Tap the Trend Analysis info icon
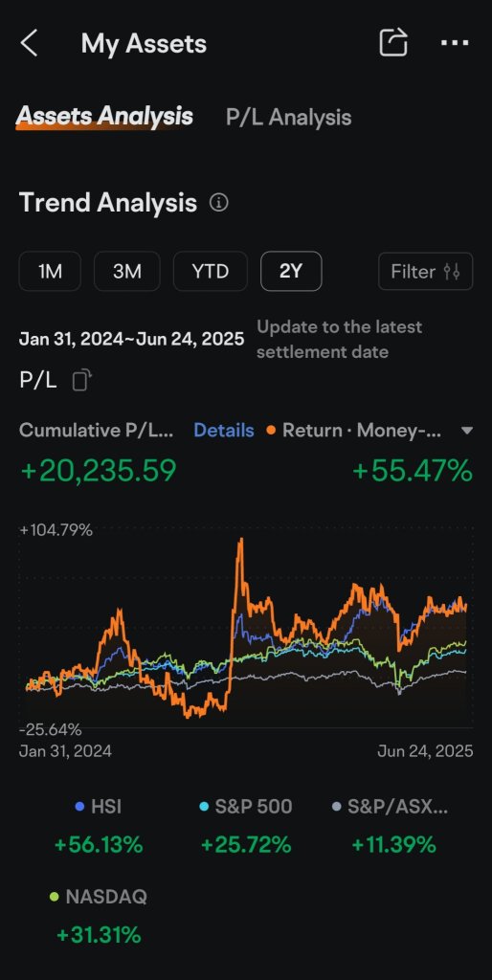This screenshot has height=980, width=492. [x=219, y=203]
